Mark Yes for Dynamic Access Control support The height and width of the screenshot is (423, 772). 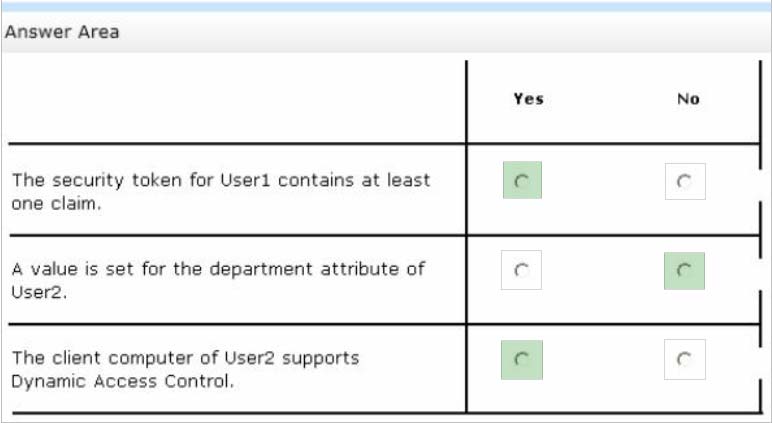pyautogui.click(x=522, y=360)
